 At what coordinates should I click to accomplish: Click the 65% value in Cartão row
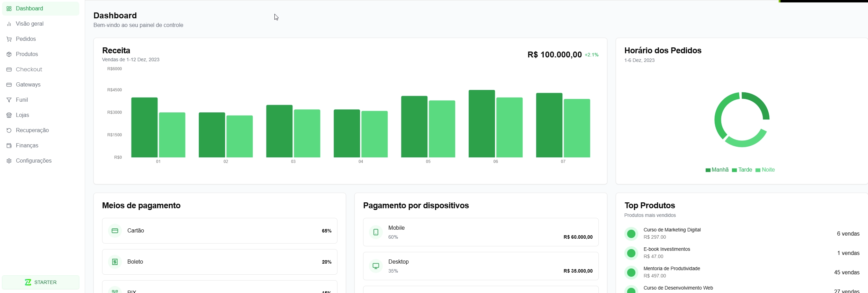click(x=327, y=231)
